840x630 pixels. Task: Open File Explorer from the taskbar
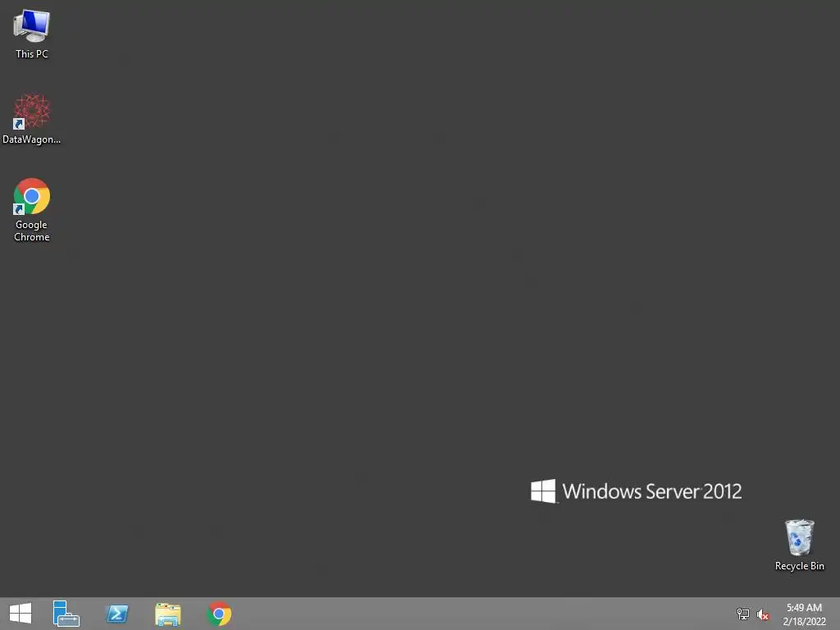pos(167,614)
